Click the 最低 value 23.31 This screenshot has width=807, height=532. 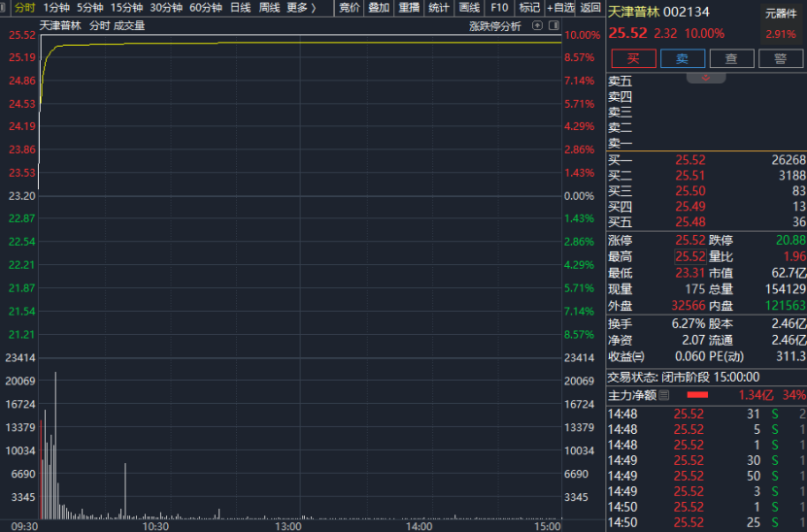click(x=690, y=273)
